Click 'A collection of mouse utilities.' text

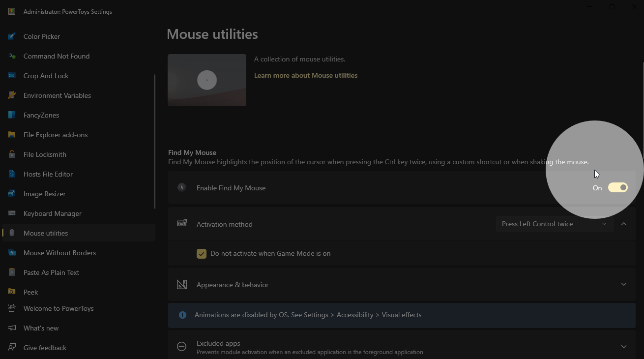click(x=300, y=59)
